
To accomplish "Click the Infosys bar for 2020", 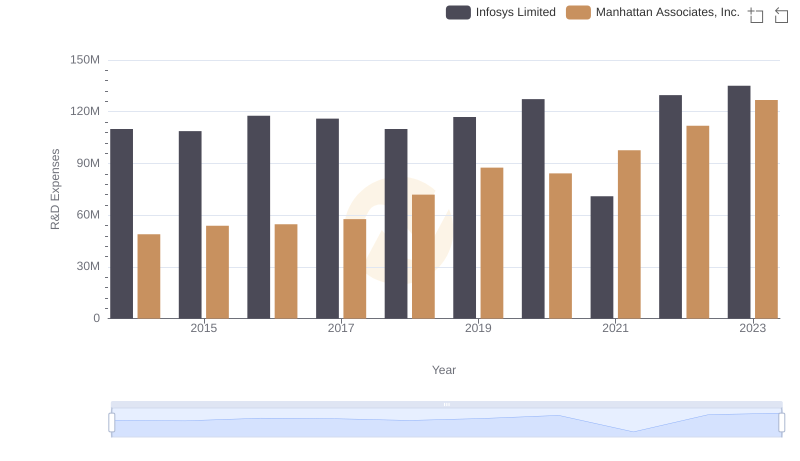I will coord(533,209).
